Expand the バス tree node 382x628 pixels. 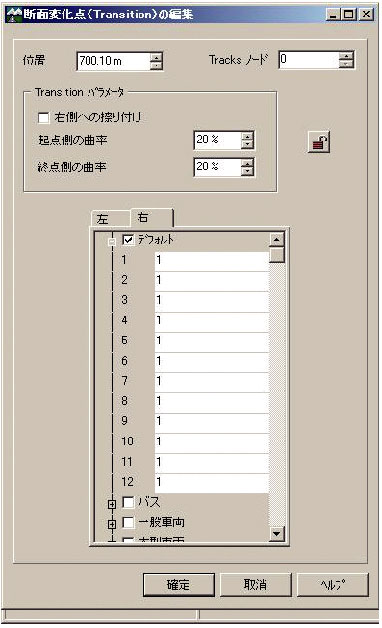(x=112, y=504)
